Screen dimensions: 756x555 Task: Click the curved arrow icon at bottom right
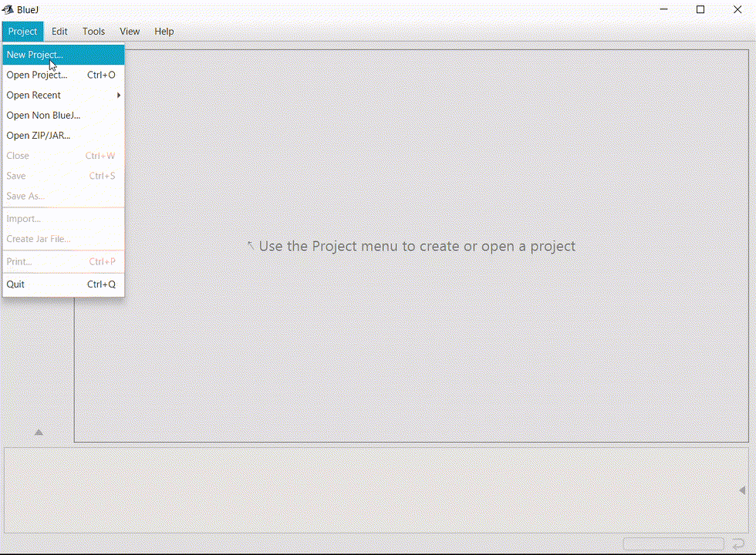738,545
